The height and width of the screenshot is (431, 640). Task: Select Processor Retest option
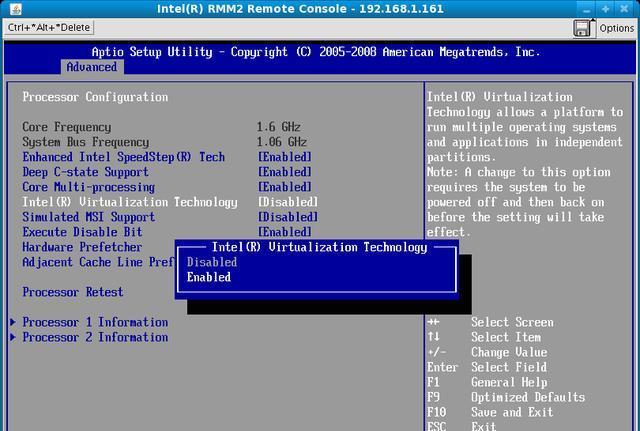coord(73,292)
